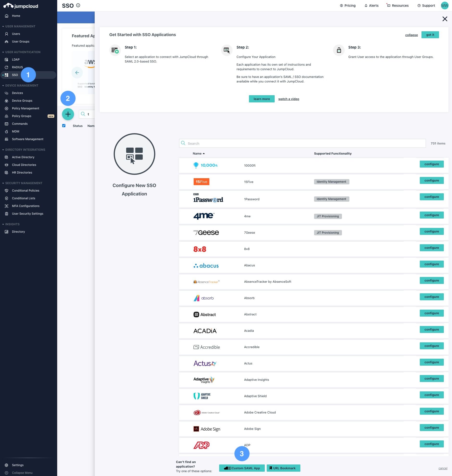Open Conditional Lists
452x476 pixels.
click(x=23, y=199)
